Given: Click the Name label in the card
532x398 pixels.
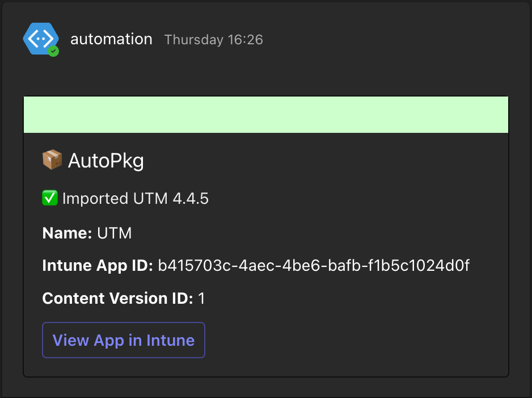Looking at the screenshot, I should [x=67, y=233].
